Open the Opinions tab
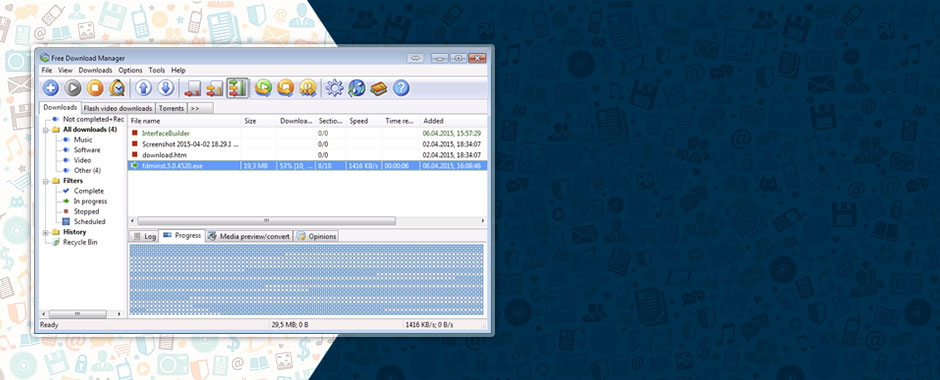This screenshot has width=940, height=380. pyautogui.click(x=316, y=236)
